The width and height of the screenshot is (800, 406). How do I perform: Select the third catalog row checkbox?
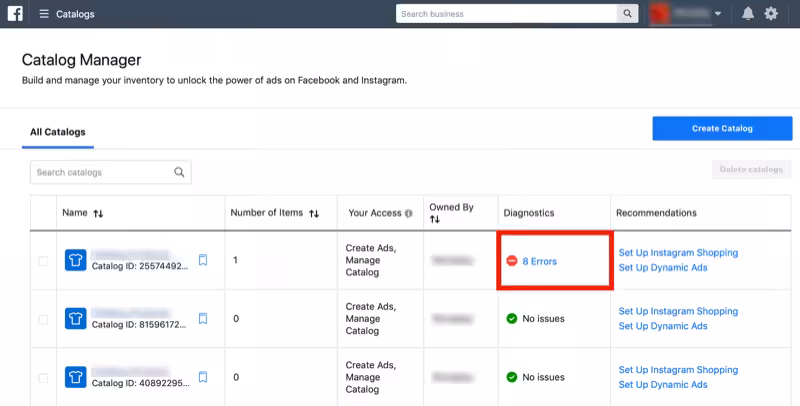[43, 377]
